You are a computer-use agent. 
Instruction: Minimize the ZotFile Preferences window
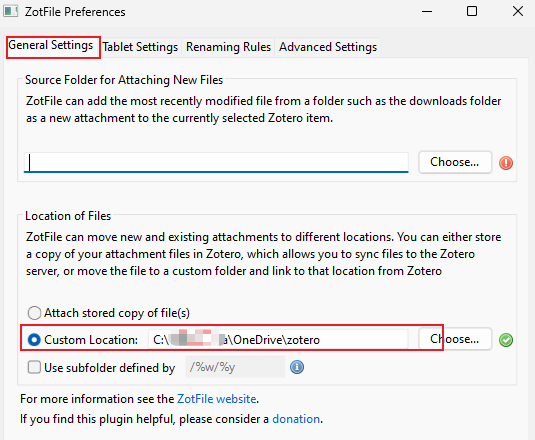pos(427,12)
